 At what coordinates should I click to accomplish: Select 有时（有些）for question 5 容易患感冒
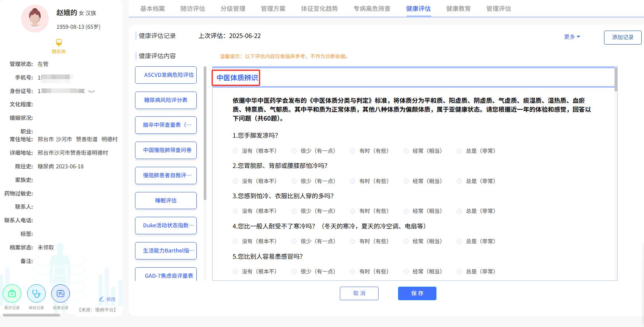[353, 272]
